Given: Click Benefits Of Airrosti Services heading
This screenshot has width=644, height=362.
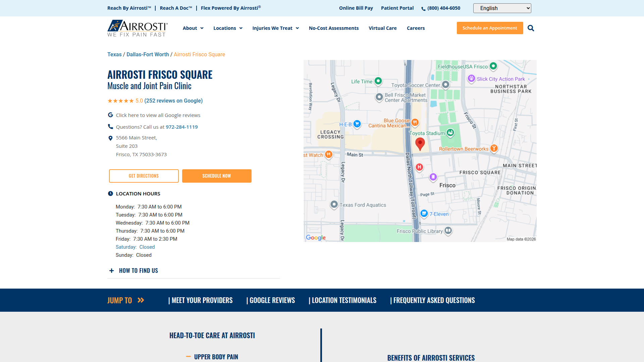Looking at the screenshot, I should [x=431, y=358].
